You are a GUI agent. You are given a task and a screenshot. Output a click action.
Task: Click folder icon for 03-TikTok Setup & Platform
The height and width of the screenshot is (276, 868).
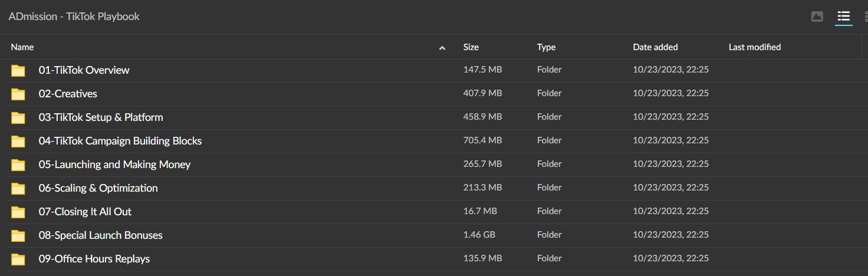click(x=18, y=118)
